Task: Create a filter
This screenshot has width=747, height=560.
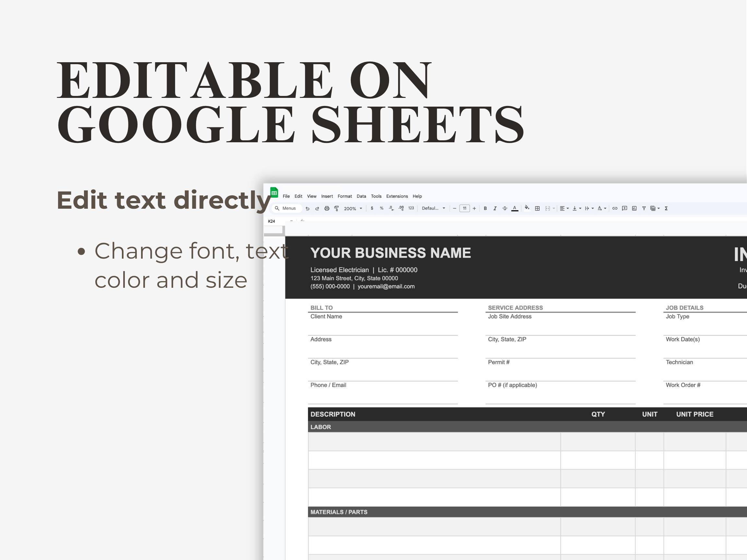Action: coord(644,208)
